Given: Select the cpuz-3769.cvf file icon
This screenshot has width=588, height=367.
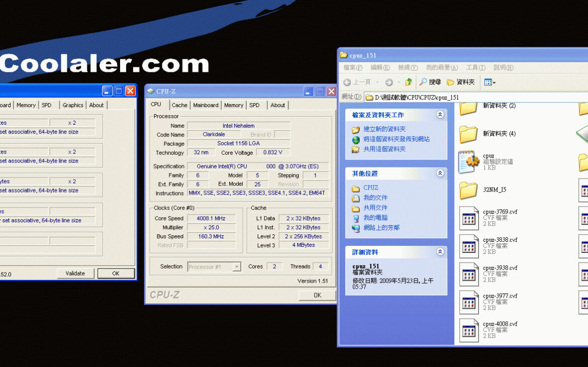Looking at the screenshot, I should pos(468,218).
